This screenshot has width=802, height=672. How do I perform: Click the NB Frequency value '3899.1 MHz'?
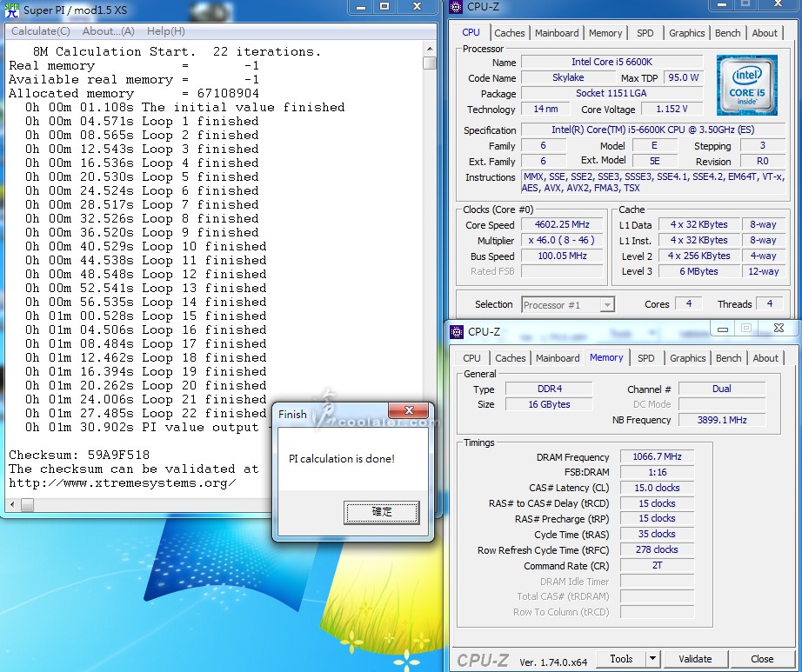[x=722, y=420]
